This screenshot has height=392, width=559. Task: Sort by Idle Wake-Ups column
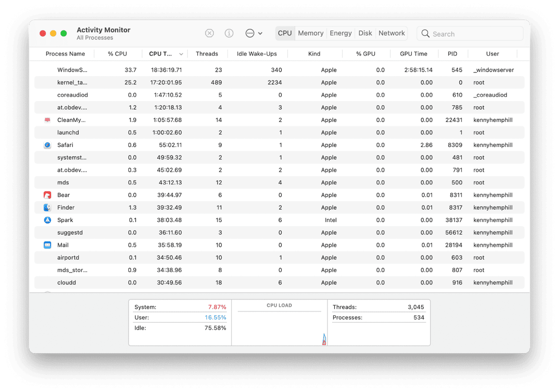click(x=257, y=54)
